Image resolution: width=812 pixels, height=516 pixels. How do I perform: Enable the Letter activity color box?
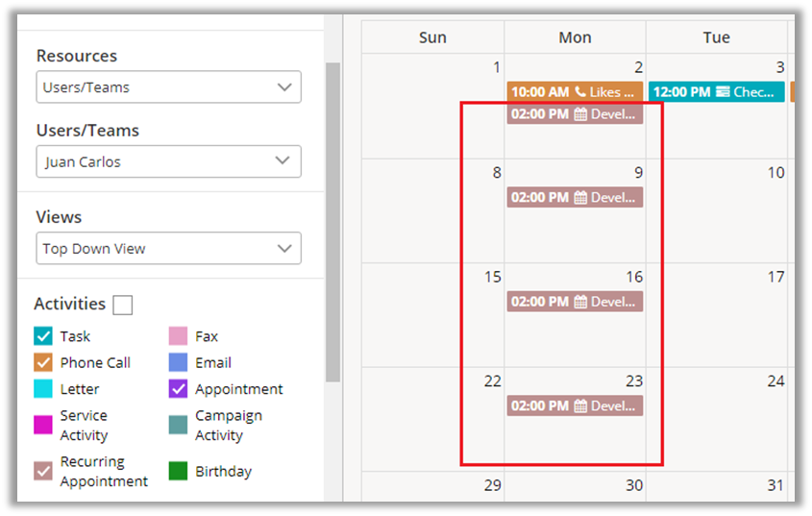click(x=43, y=389)
